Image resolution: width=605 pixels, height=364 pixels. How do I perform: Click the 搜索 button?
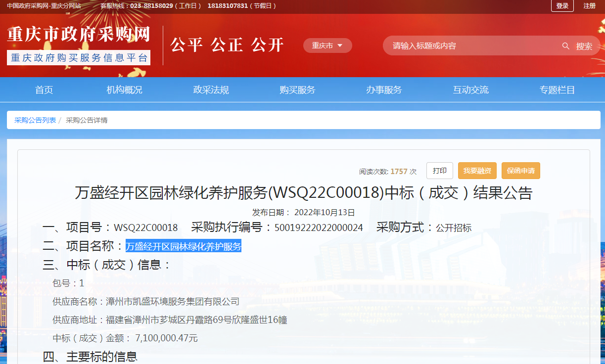pyautogui.click(x=584, y=46)
